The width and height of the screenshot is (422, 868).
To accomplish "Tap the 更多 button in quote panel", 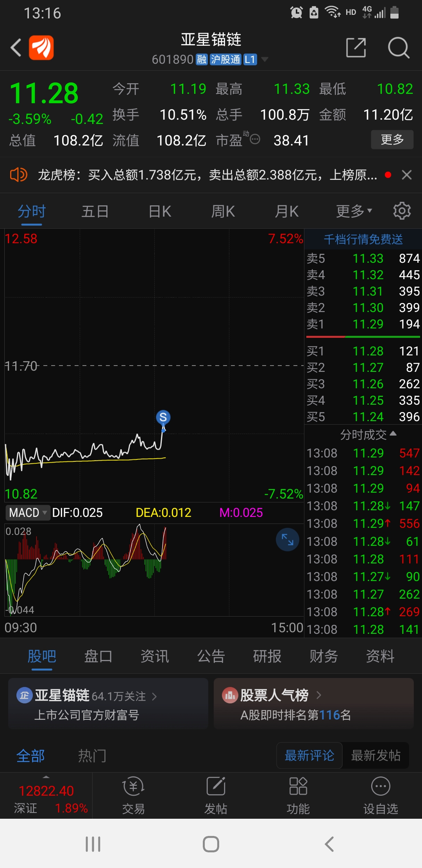I will [392, 140].
